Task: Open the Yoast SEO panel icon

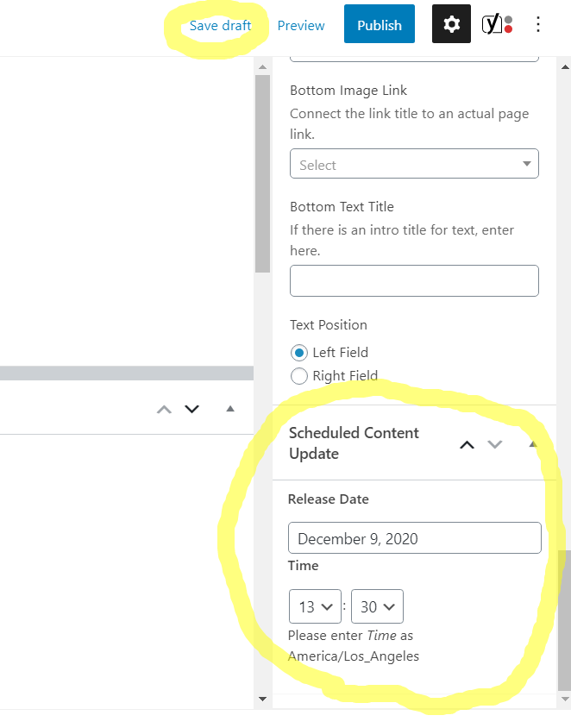Action: [x=497, y=24]
